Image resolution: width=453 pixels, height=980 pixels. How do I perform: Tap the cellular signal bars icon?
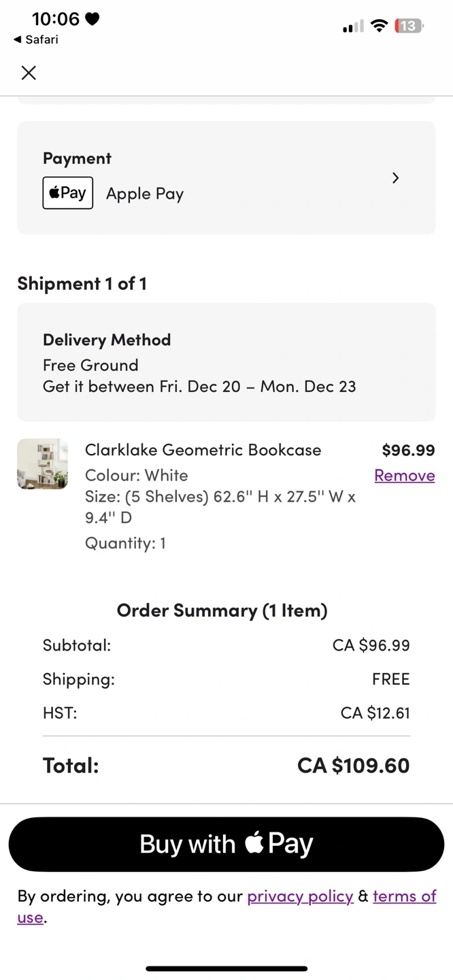(x=352, y=27)
